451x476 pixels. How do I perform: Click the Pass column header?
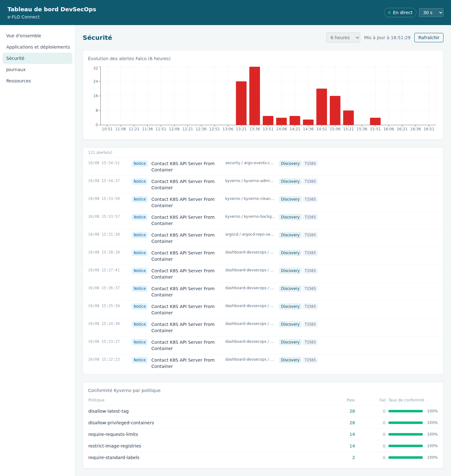(351, 400)
